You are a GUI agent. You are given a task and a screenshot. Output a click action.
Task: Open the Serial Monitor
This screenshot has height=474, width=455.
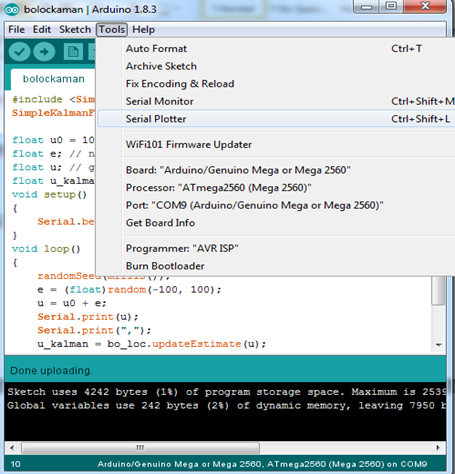coord(276,101)
